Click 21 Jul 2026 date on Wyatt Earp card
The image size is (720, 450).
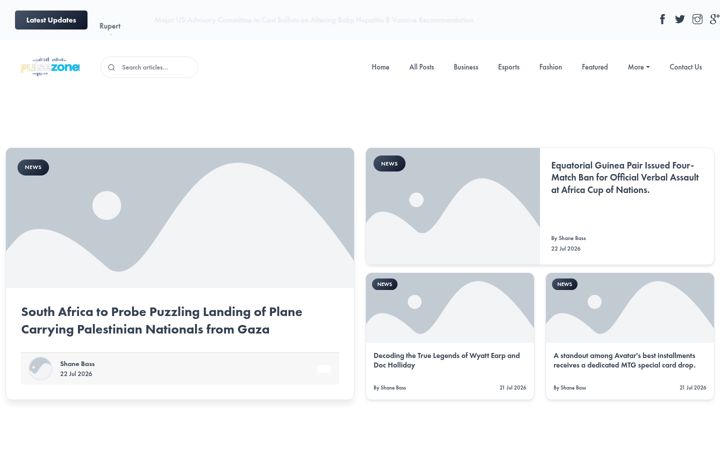(513, 388)
